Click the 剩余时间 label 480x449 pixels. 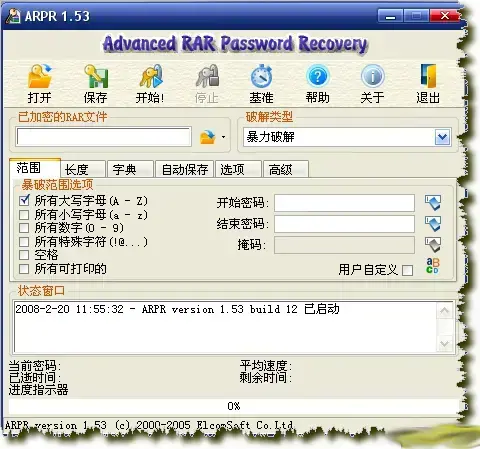click(x=266, y=377)
